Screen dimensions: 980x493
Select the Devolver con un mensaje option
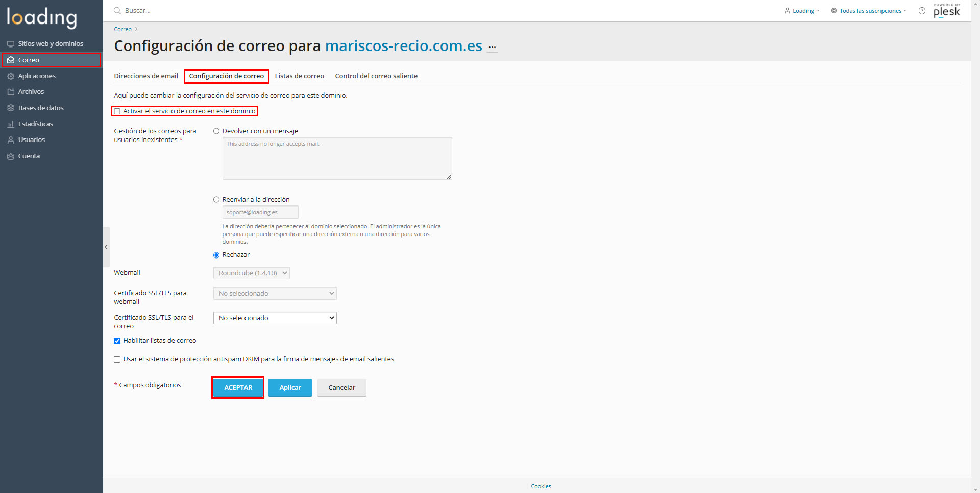tap(216, 131)
